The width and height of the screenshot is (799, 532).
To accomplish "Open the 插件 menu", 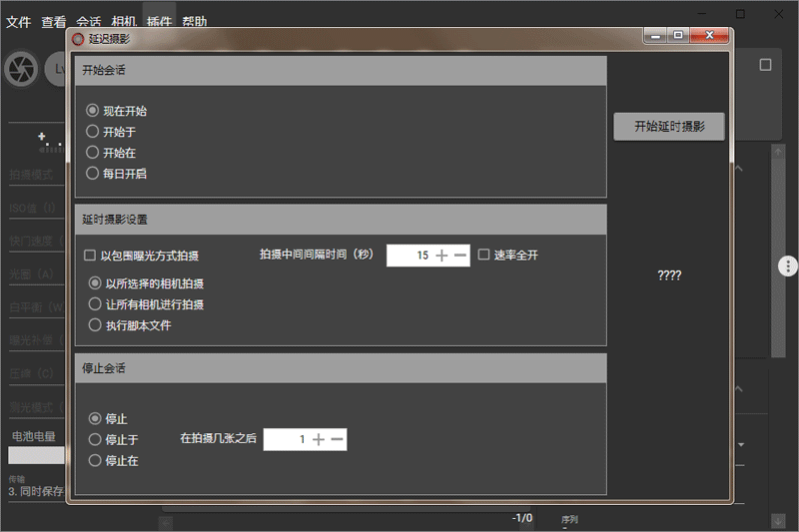I will click(159, 22).
